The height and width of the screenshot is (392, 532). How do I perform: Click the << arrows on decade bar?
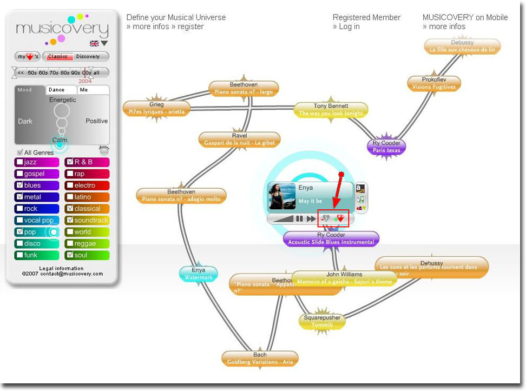point(21,72)
